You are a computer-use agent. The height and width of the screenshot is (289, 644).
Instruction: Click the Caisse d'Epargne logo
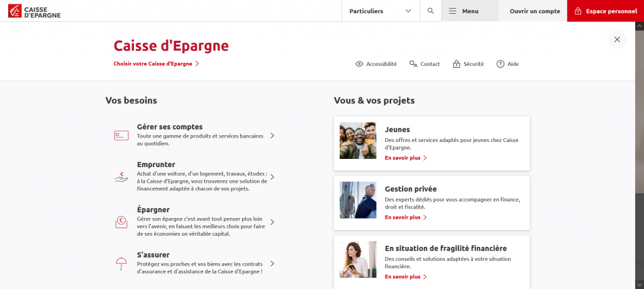click(x=35, y=11)
